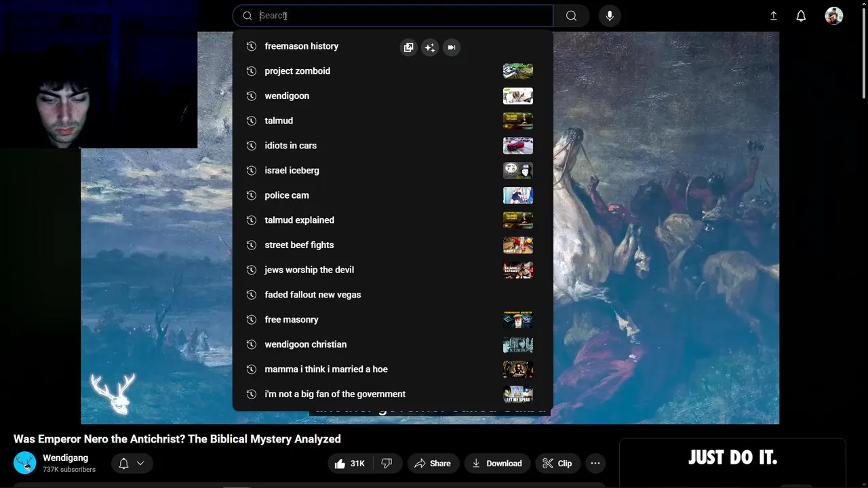The height and width of the screenshot is (488, 868).
Task: Click the Clip button
Action: click(557, 464)
